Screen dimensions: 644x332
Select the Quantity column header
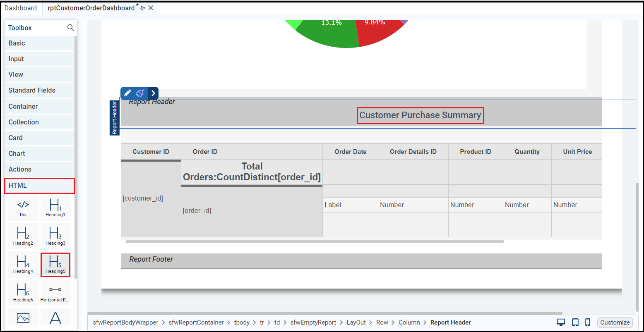click(x=527, y=152)
